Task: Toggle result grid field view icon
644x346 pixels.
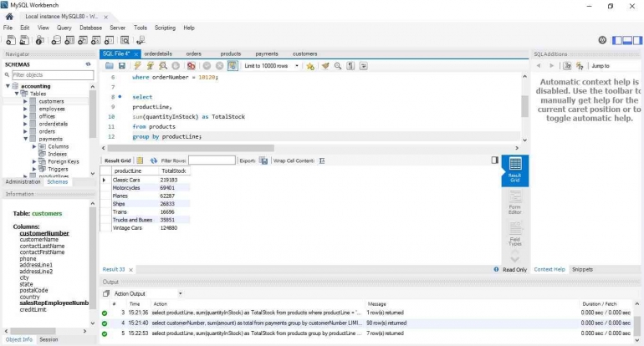Action: click(140, 160)
